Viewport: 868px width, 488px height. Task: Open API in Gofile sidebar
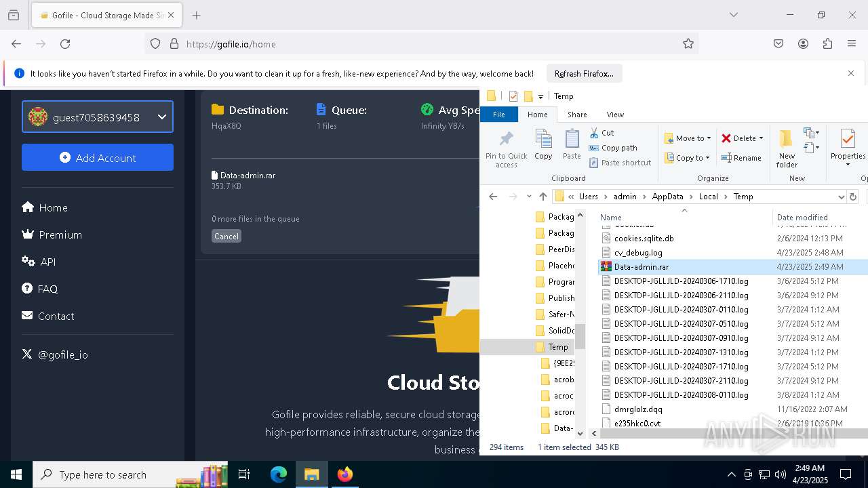[39, 262]
